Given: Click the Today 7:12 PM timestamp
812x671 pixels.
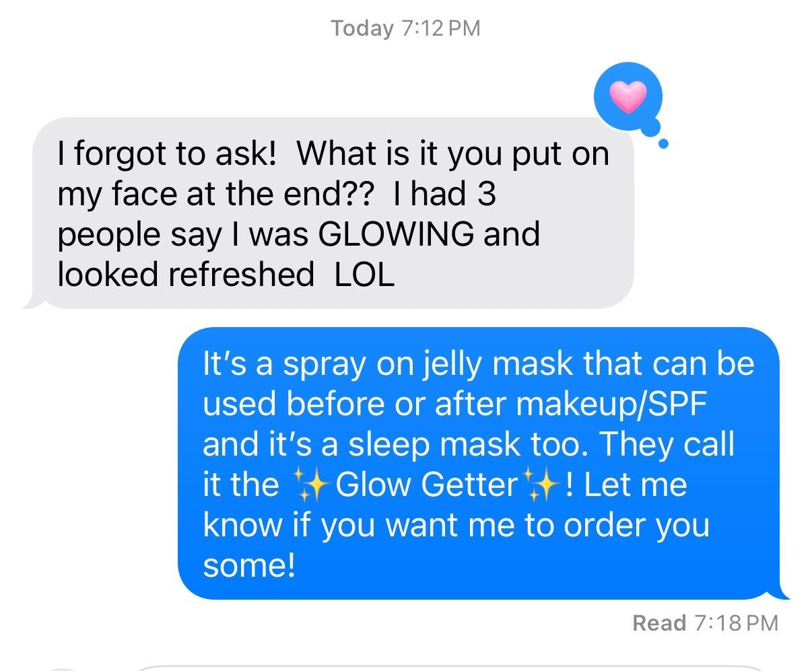Looking at the screenshot, I should [405, 28].
